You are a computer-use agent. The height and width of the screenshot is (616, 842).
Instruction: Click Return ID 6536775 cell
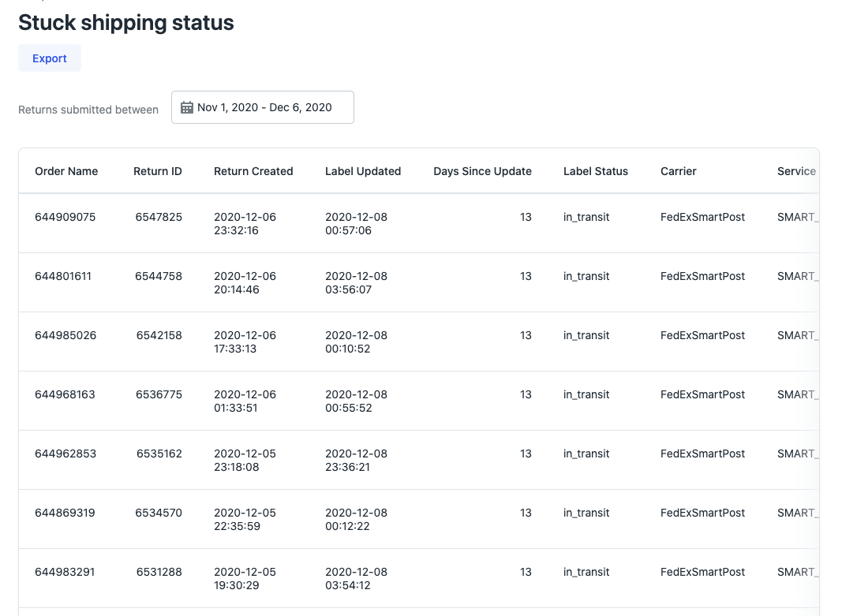pyautogui.click(x=159, y=394)
